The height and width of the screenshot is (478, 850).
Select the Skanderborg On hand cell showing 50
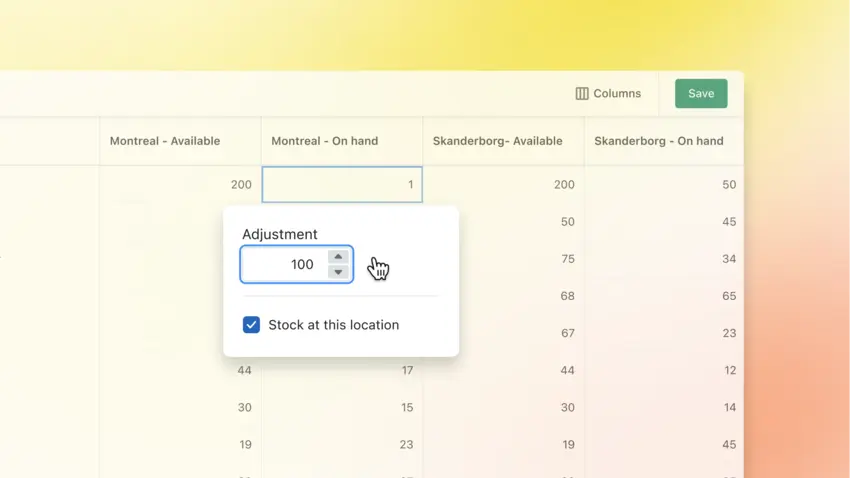664,185
